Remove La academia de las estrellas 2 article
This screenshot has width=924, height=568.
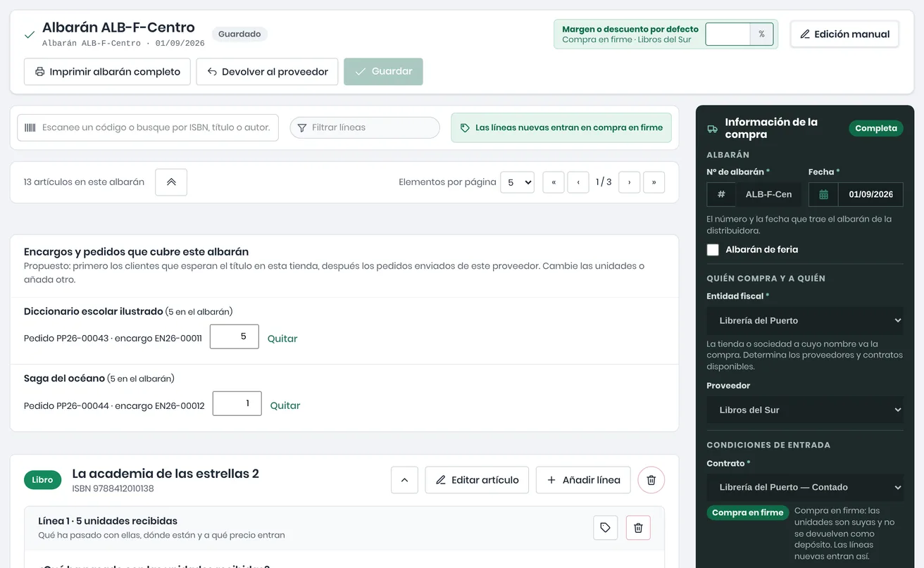point(651,480)
